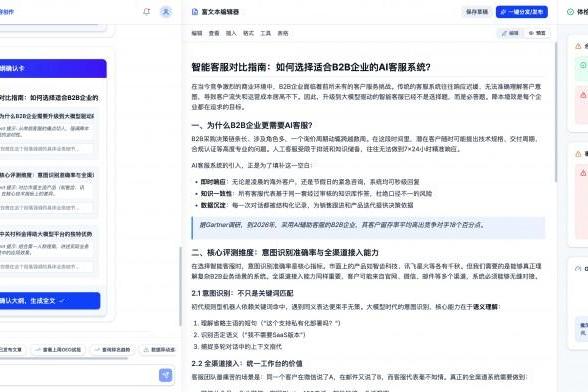Click the chat panel vertical scrollbar

coord(180,287)
